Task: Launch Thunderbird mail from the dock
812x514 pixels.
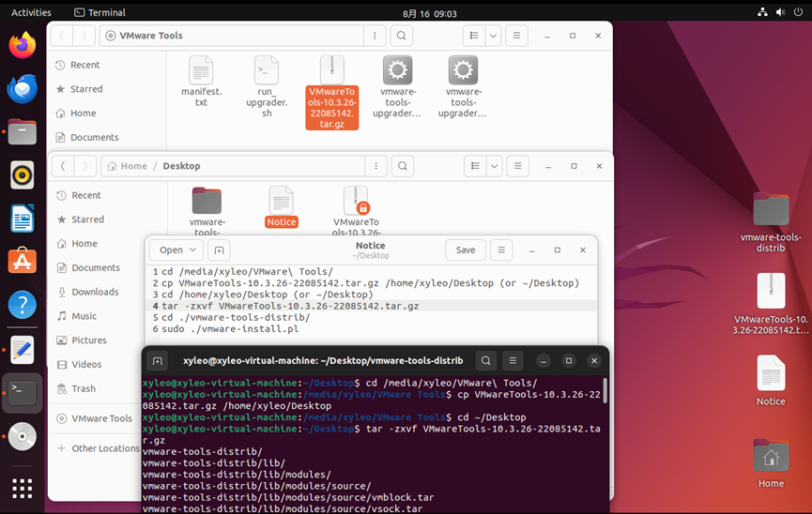Action: (23, 88)
